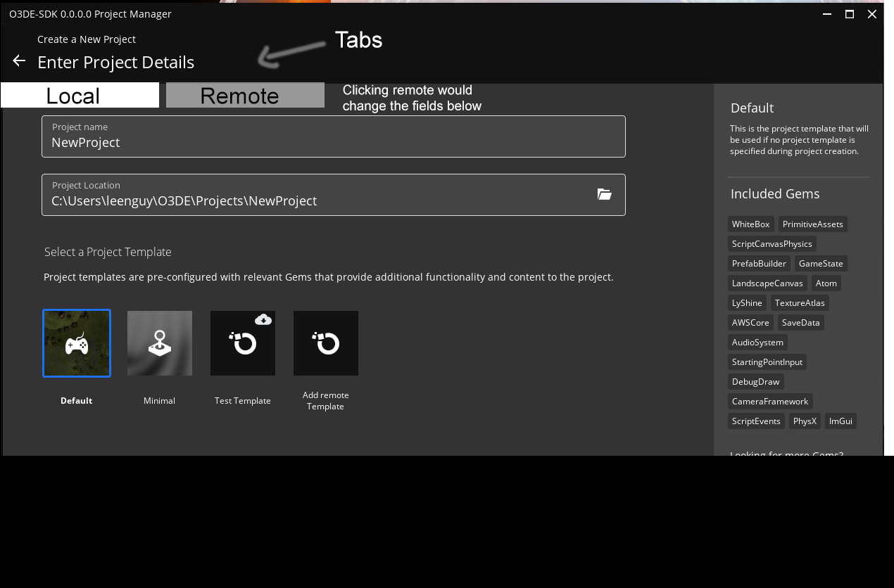Select the ImGui gem tag
Image resolution: width=894 pixels, height=588 pixels.
[841, 421]
